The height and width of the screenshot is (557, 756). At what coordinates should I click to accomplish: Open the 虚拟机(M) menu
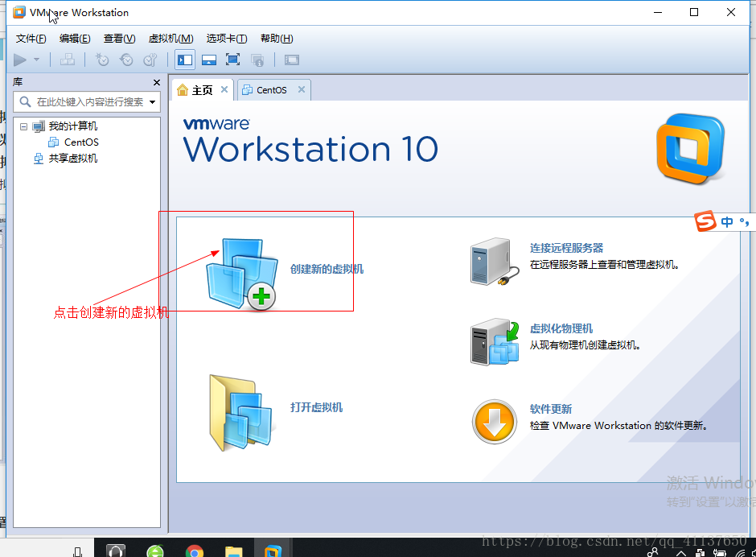coord(171,39)
